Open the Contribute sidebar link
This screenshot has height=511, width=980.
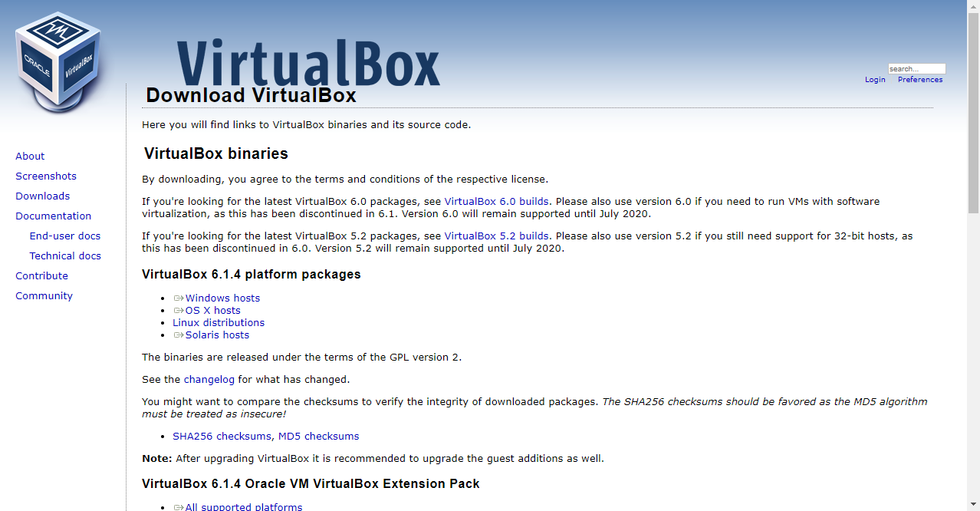[x=42, y=275]
